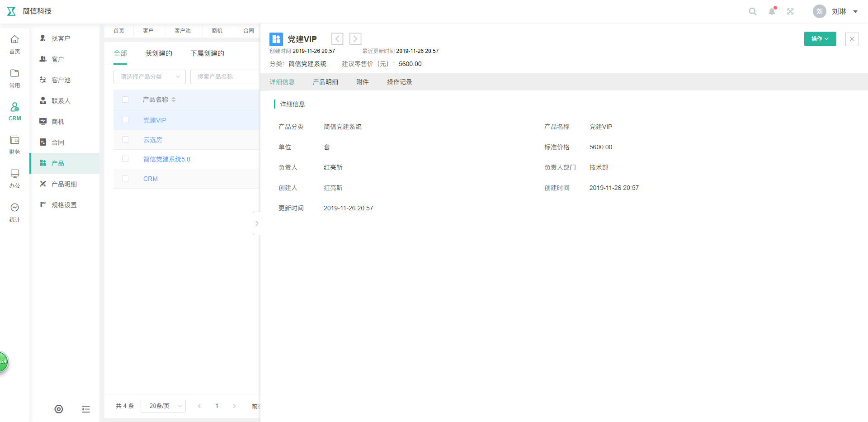Tick the checkbox next to 云选房

125,139
